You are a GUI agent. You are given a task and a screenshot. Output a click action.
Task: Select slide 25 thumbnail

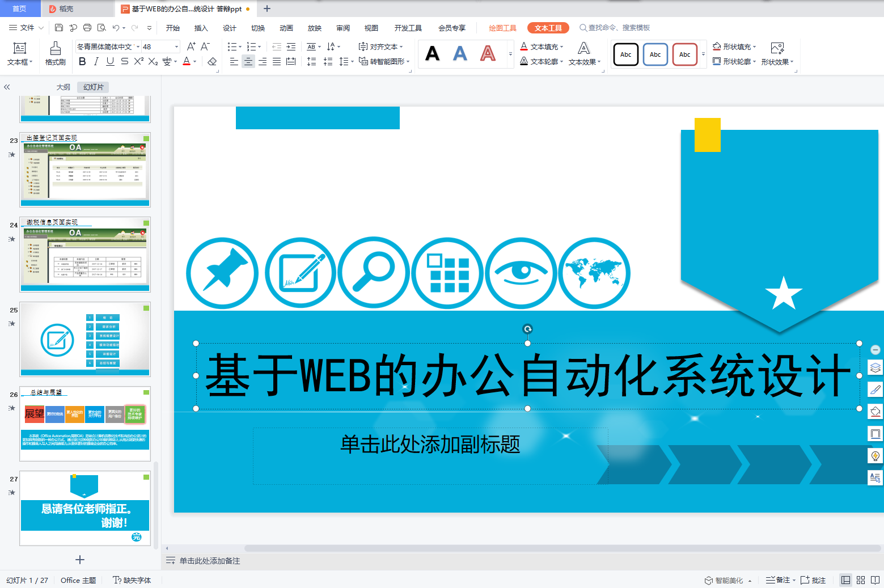[x=85, y=339]
